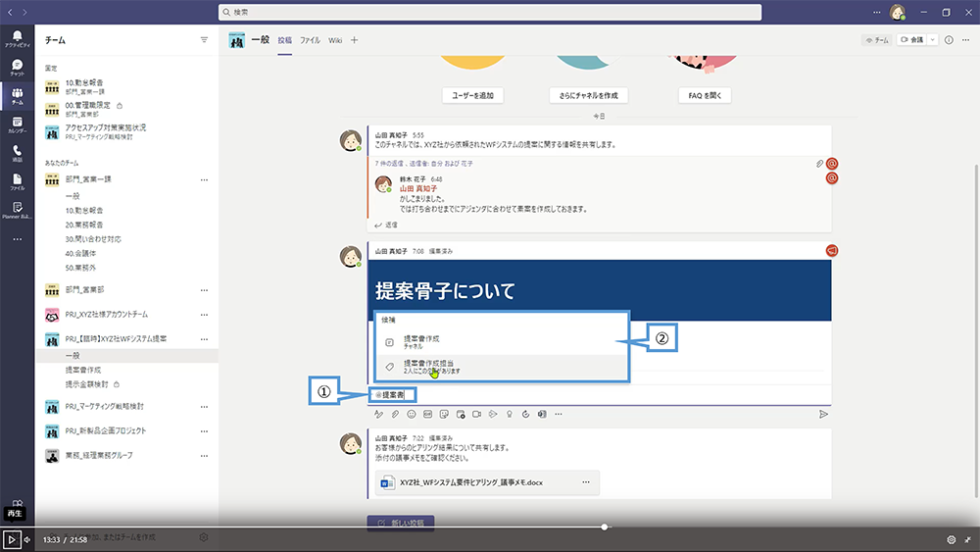
Task: Open 20.業務報告 channel
Action: 83,225
